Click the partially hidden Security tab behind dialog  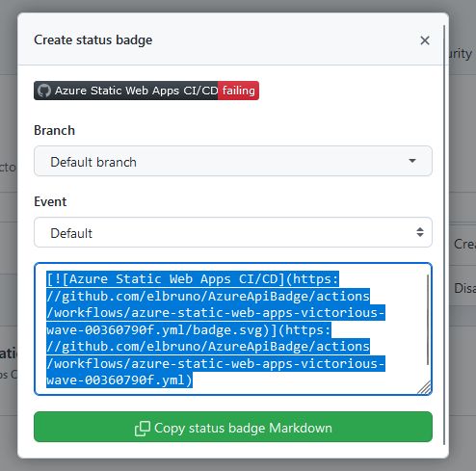click(461, 54)
